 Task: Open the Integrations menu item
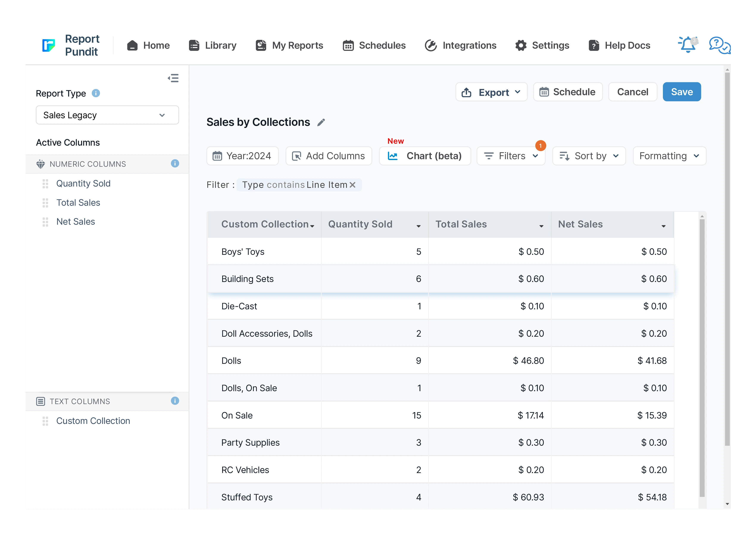pos(461,45)
